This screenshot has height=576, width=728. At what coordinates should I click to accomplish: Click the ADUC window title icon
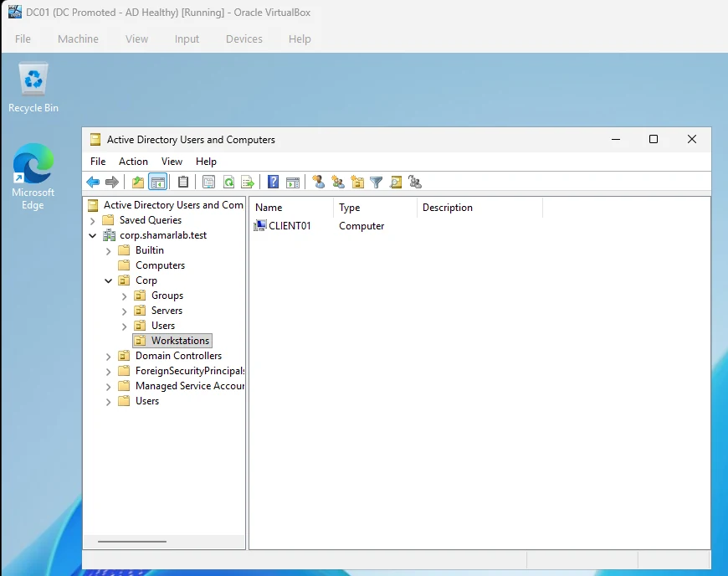[x=95, y=139]
